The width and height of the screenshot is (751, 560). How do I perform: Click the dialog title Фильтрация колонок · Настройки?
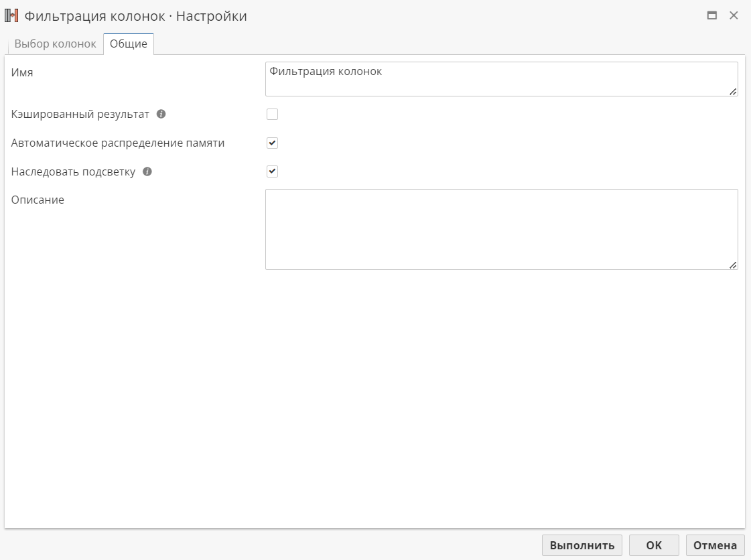135,16
